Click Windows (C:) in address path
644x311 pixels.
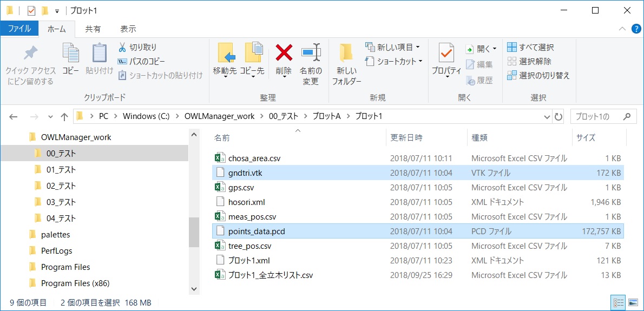point(146,116)
